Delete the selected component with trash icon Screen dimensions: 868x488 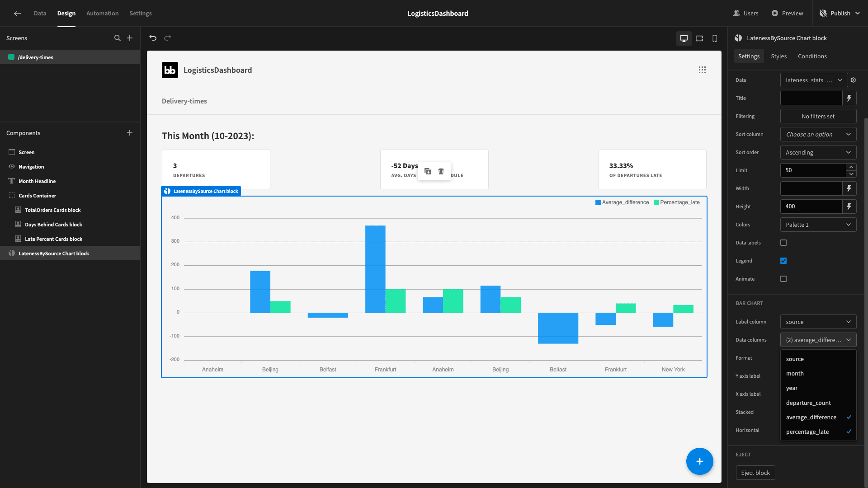coord(441,171)
